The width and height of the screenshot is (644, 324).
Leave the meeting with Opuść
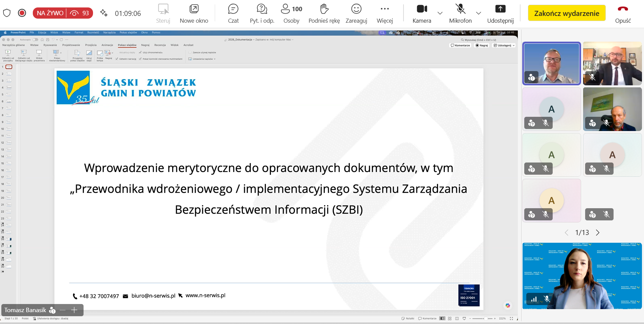pos(623,14)
